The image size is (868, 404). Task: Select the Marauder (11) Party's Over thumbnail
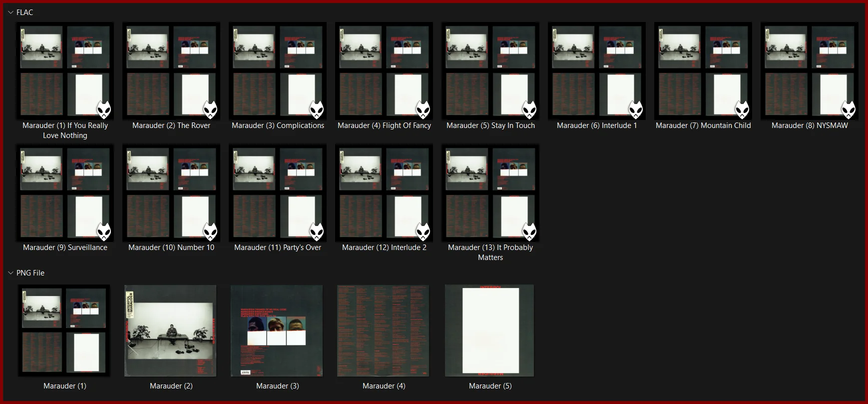point(278,192)
